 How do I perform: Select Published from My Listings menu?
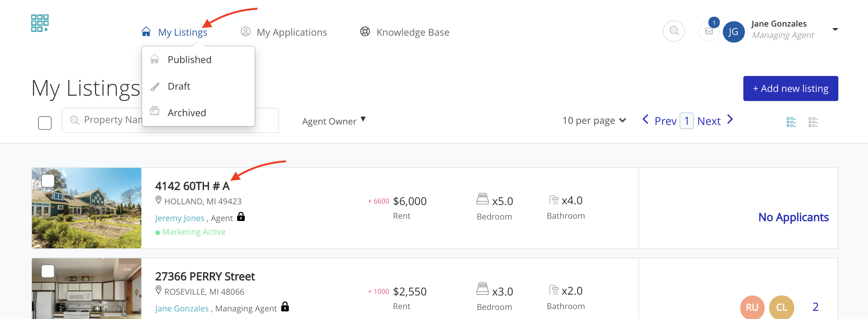click(x=189, y=60)
